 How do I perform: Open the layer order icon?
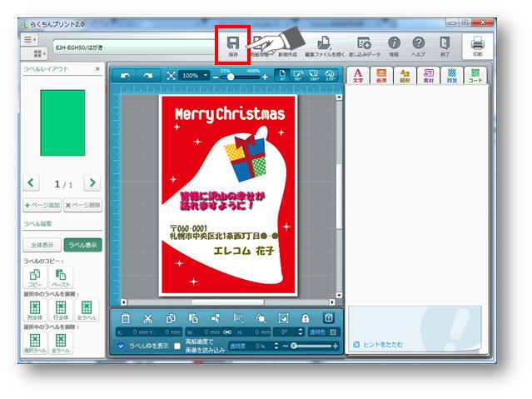pos(261,318)
